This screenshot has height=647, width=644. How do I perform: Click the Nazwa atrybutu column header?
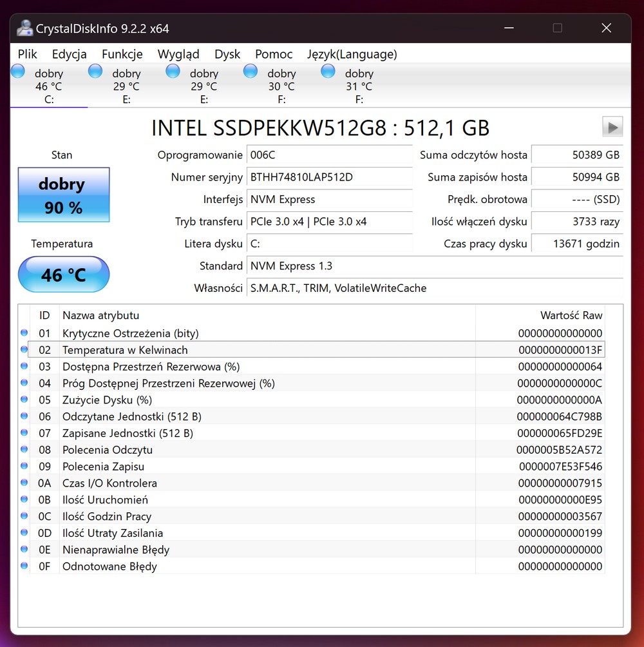pyautogui.click(x=267, y=315)
